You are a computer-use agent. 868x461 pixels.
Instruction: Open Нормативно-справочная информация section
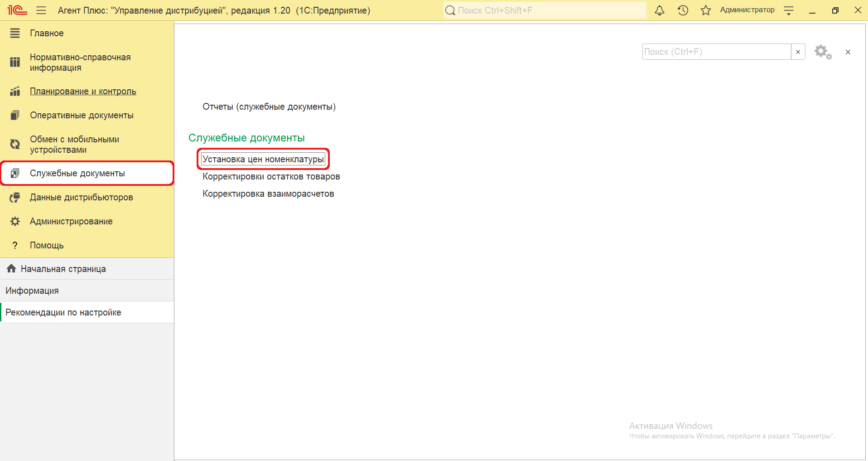[80, 63]
